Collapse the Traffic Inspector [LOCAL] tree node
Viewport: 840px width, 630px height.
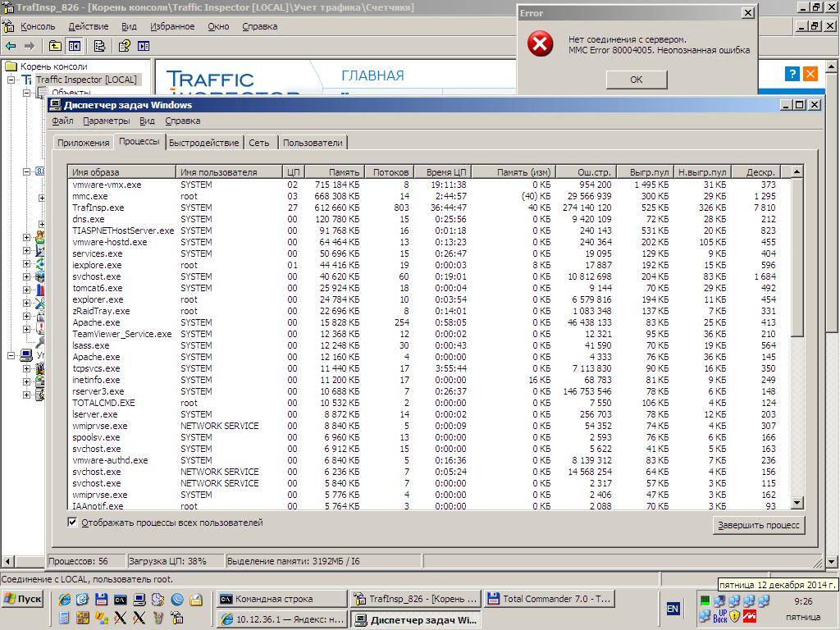[11, 80]
